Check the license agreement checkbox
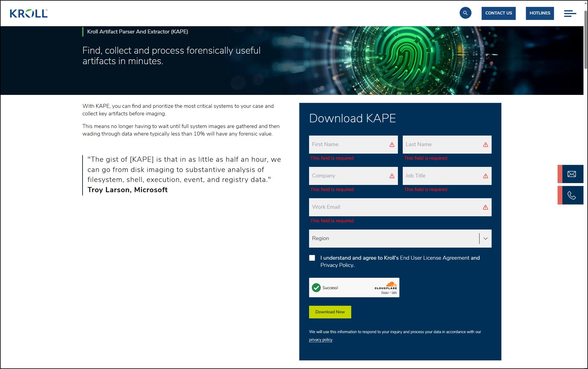The width and height of the screenshot is (588, 369). click(x=312, y=258)
